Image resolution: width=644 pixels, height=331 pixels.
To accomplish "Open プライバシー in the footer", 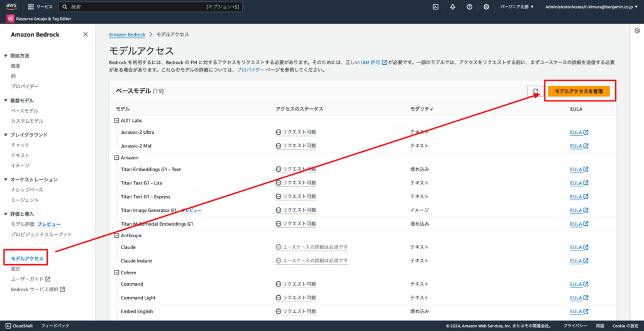I will pyautogui.click(x=575, y=326).
